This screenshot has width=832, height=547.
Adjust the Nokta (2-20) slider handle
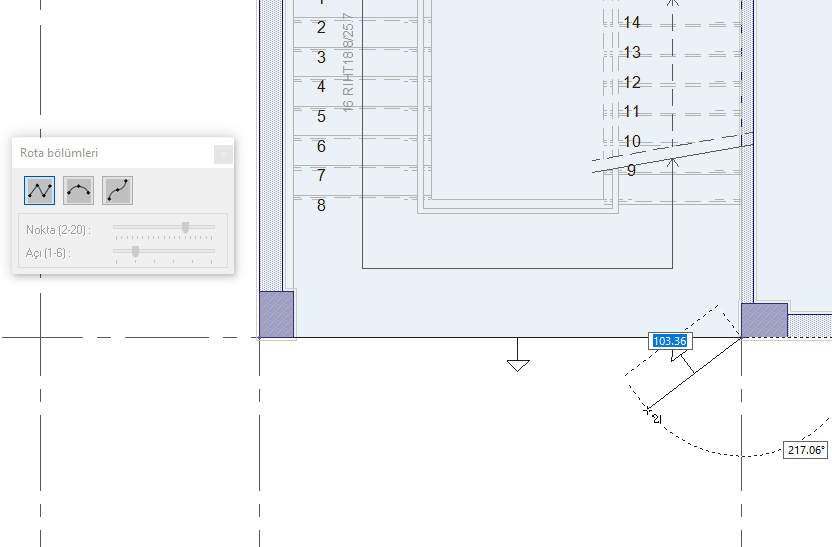(185, 228)
